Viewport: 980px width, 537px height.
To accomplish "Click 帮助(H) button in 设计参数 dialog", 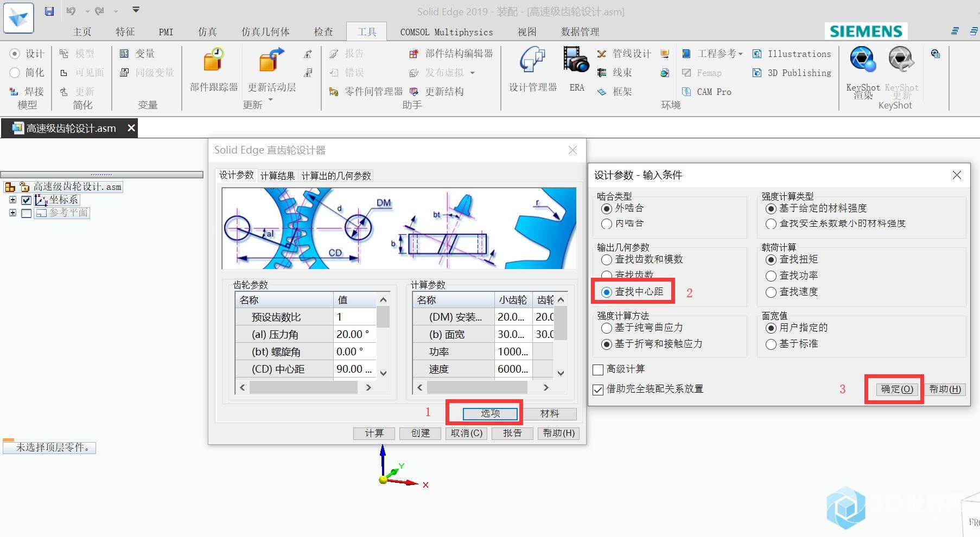I will tap(945, 389).
